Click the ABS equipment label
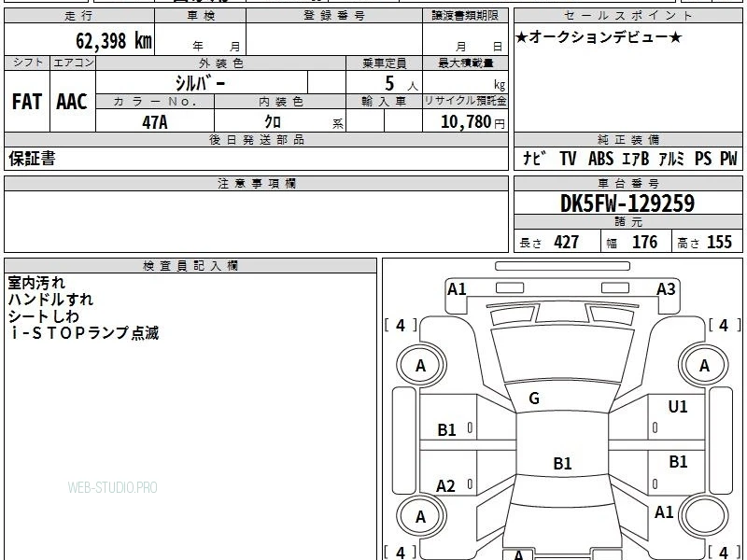The image size is (747, 560). (600, 158)
